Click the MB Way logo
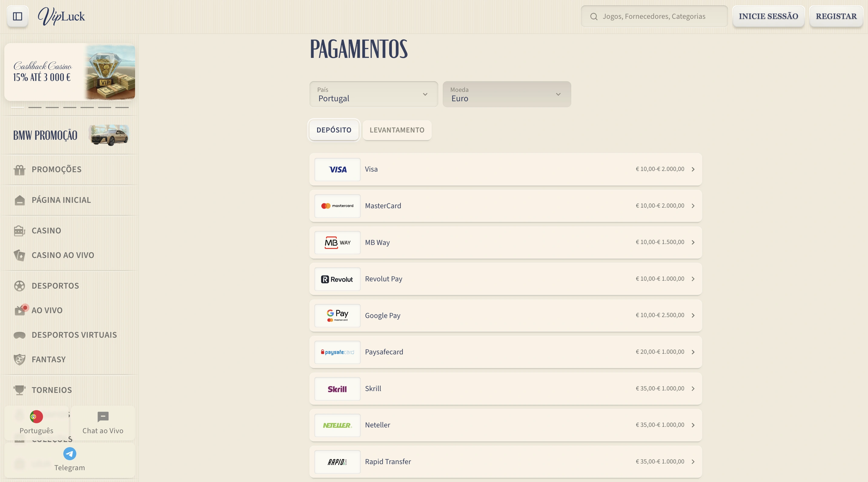 pyautogui.click(x=337, y=243)
